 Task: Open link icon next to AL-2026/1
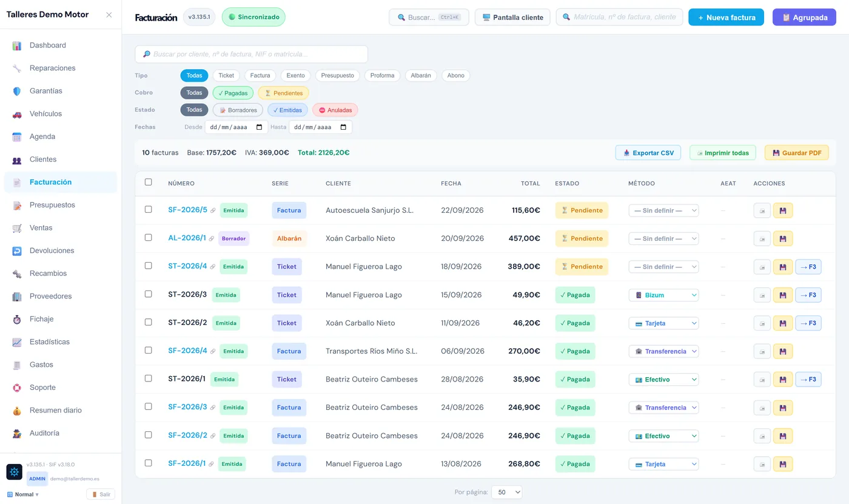click(x=212, y=238)
